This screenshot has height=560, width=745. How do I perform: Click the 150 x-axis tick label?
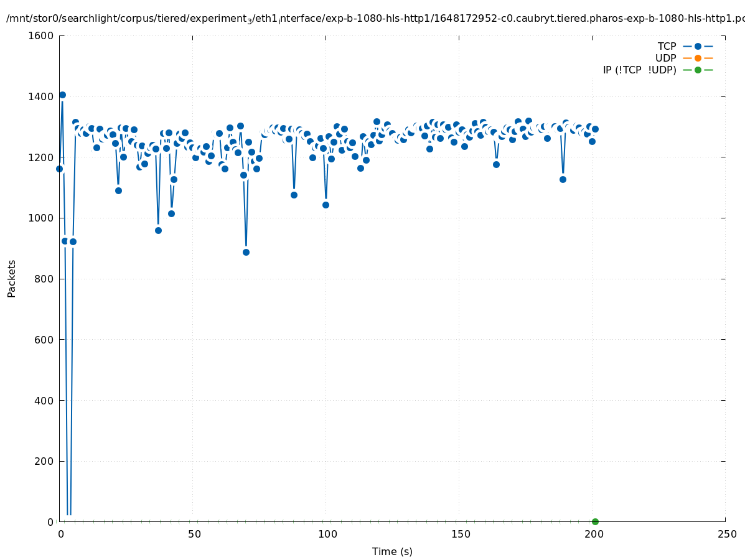click(x=460, y=534)
